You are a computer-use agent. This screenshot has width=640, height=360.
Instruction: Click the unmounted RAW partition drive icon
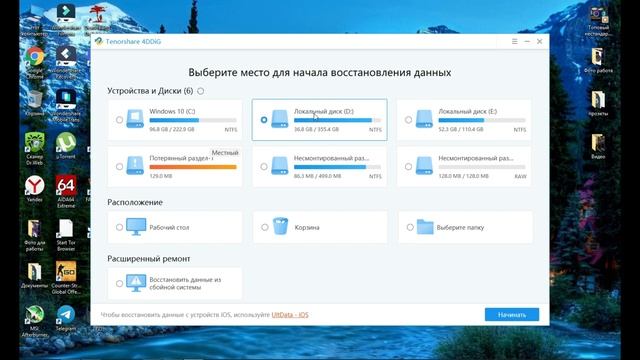[x=424, y=166]
